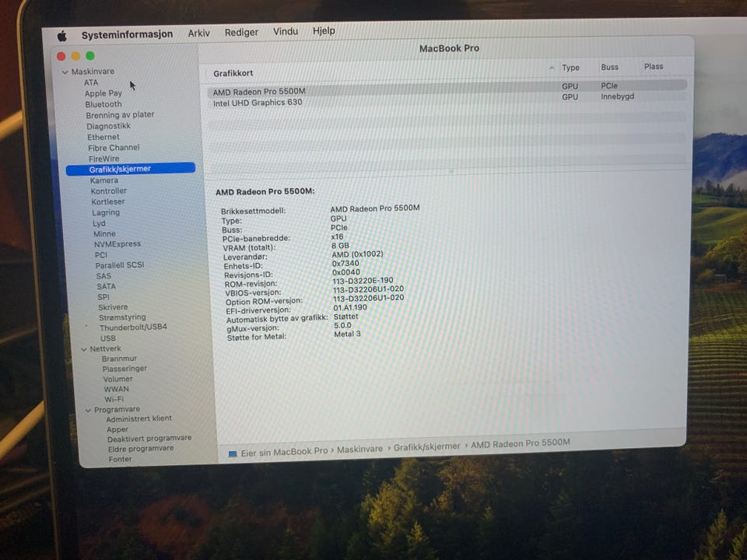The height and width of the screenshot is (560, 747).
Task: Select Volumer under Nettverk
Action: pos(118,379)
